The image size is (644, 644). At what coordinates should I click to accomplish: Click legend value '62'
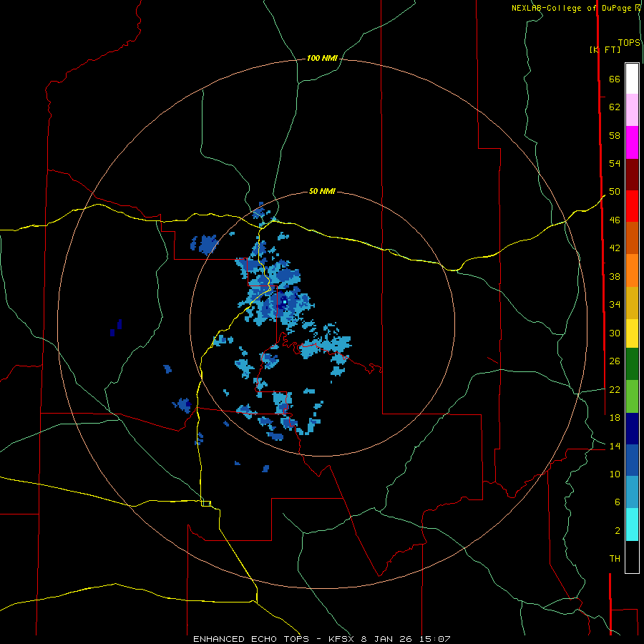point(615,107)
